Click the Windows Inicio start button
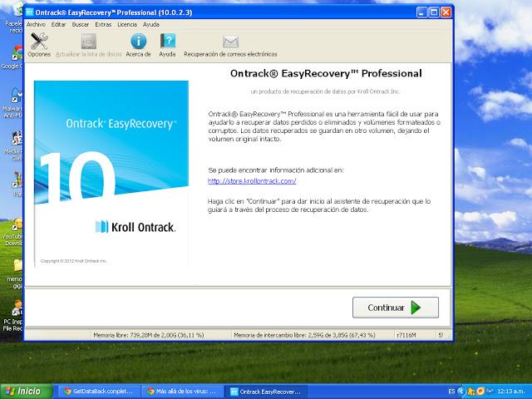Image resolution: width=532 pixels, height=399 pixels. coord(23,391)
